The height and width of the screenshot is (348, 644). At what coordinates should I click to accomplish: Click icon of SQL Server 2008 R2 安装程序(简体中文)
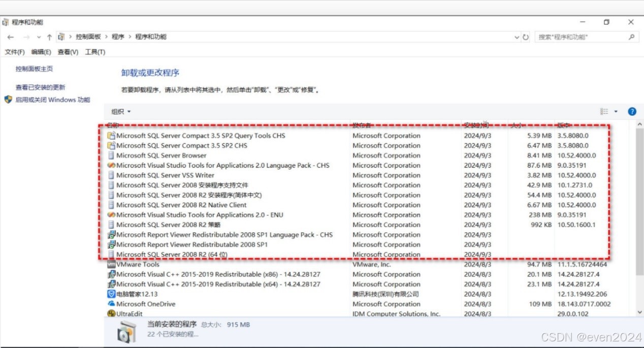111,195
